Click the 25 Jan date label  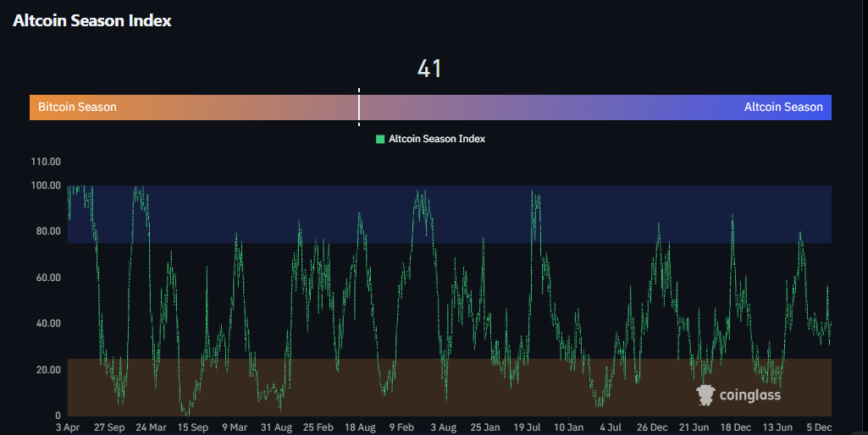[485, 427]
